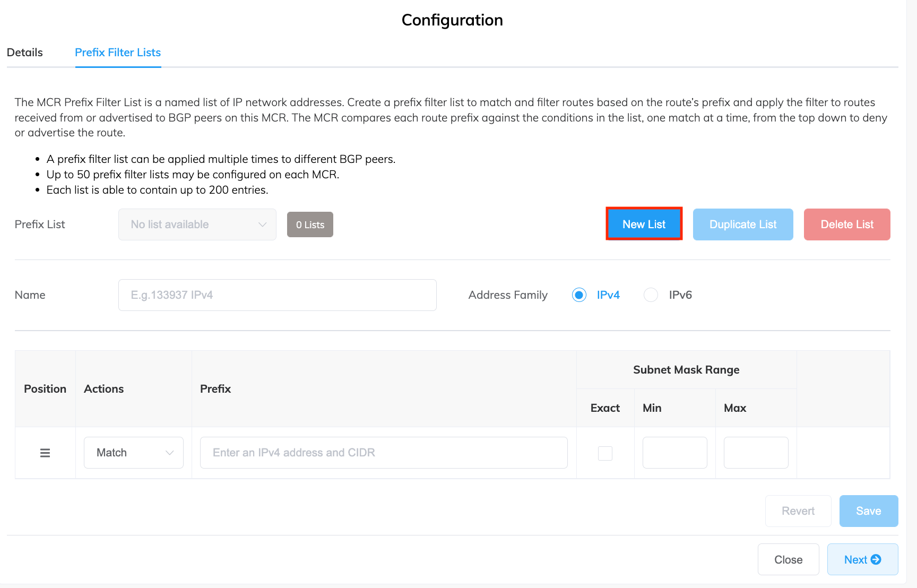Click the Min subnet mask field
Screen dimensions: 917x588
coord(675,453)
